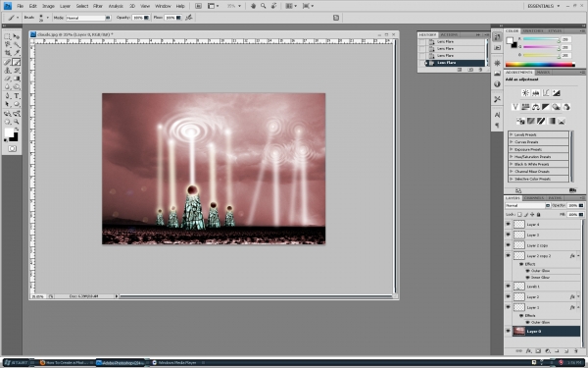Add a Vibrance adjustment
This screenshot has height=368, width=588.
[515, 107]
